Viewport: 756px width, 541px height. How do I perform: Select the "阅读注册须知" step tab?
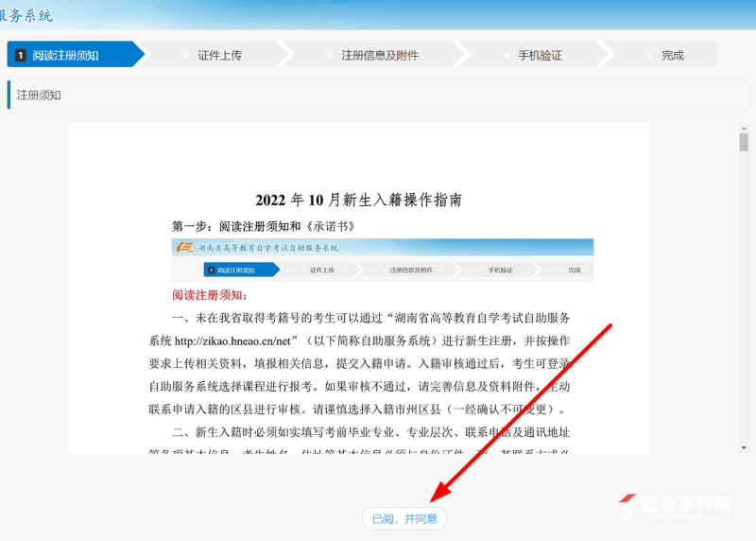(x=65, y=55)
